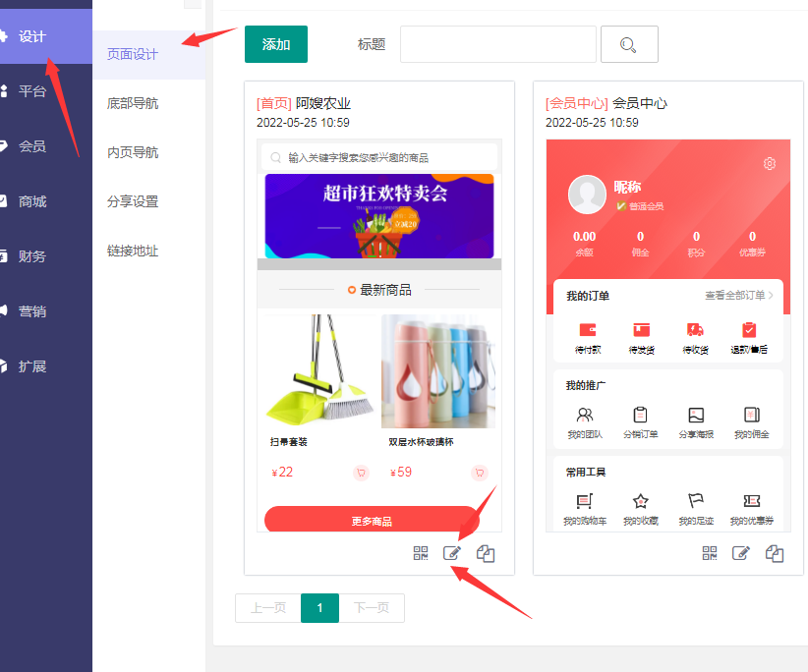Click the magnifier search button beside 标题 field
The image size is (808, 672).
(x=628, y=44)
